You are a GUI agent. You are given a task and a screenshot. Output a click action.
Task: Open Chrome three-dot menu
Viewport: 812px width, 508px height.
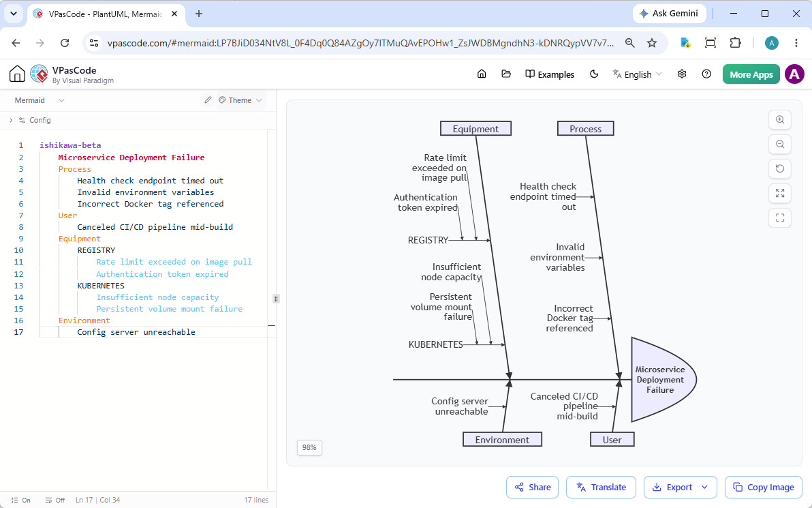coord(796,43)
